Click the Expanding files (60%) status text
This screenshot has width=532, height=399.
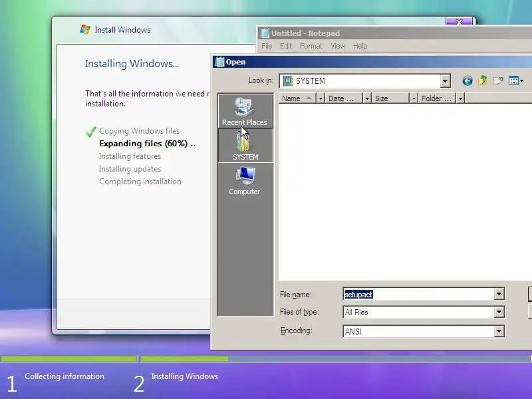147,144
